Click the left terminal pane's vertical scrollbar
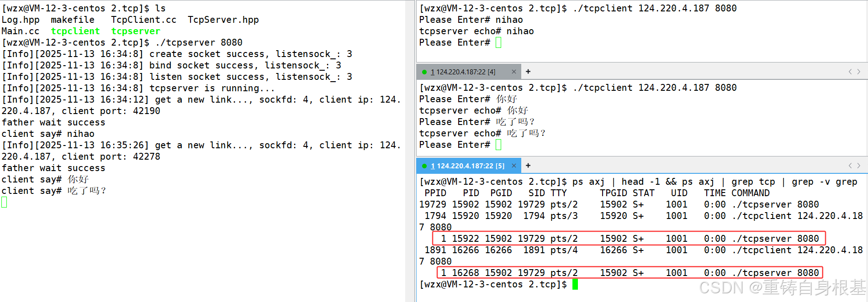The height and width of the screenshot is (302, 868). coord(410,151)
